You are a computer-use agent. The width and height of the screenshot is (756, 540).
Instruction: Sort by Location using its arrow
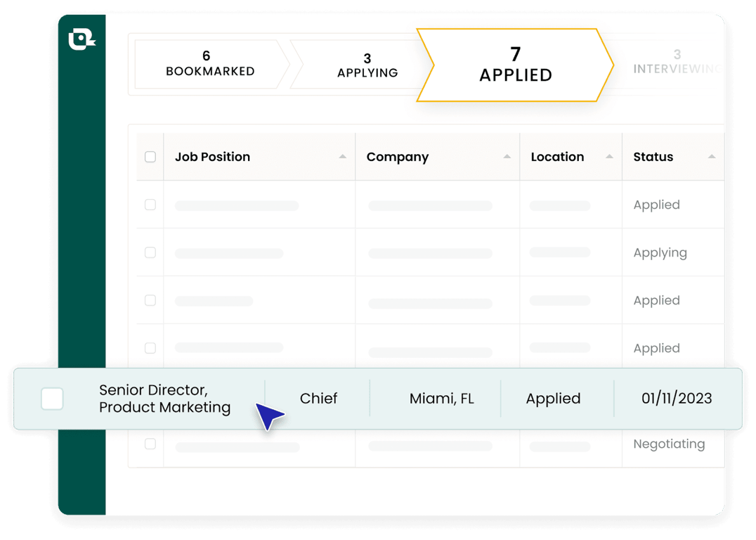tap(609, 156)
